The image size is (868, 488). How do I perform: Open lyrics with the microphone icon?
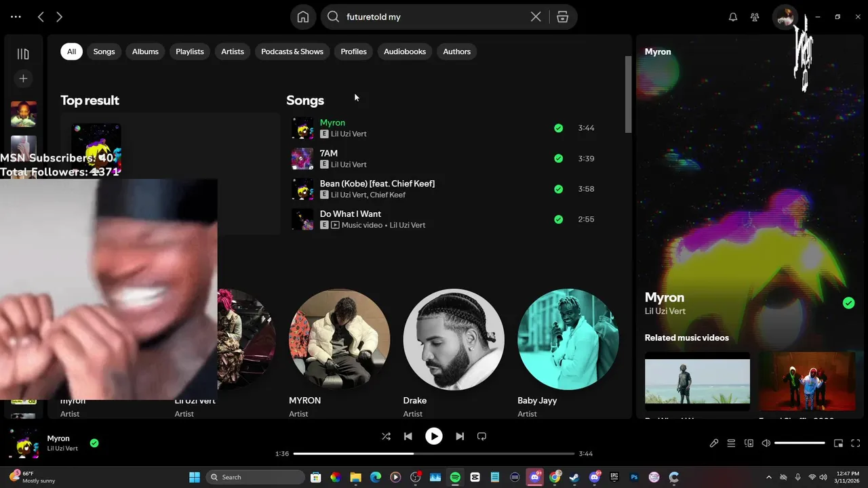click(714, 443)
